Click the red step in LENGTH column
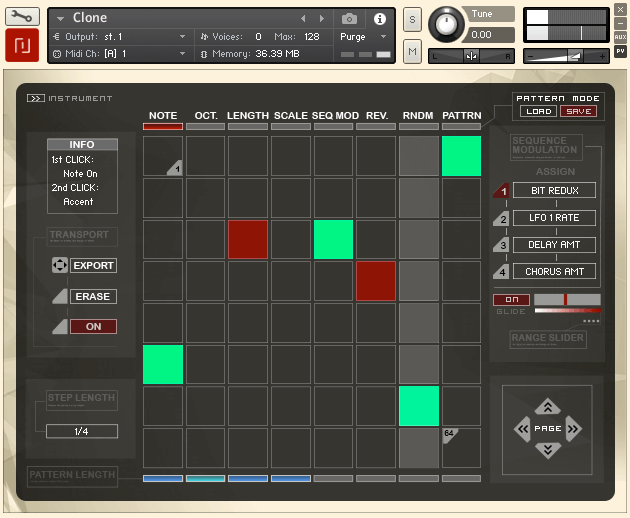The width and height of the screenshot is (630, 518). tap(248, 240)
